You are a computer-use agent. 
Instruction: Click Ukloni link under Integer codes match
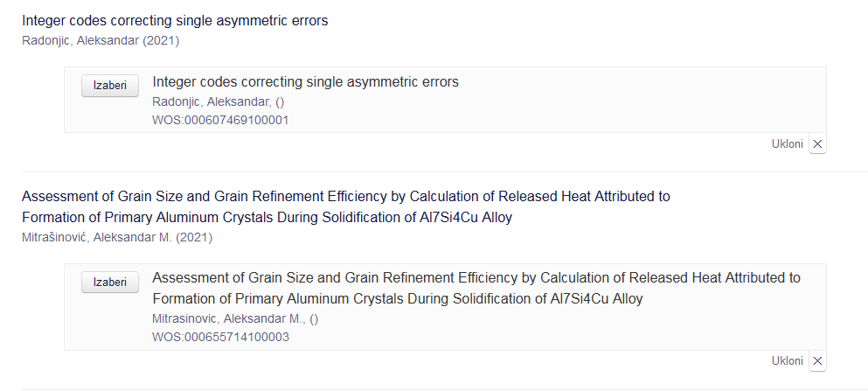pyautogui.click(x=787, y=144)
